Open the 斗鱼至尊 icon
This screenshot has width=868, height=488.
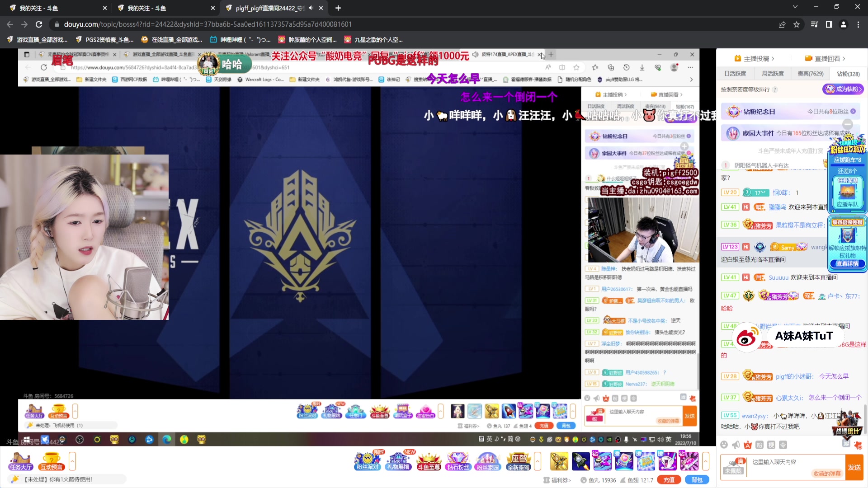429,461
